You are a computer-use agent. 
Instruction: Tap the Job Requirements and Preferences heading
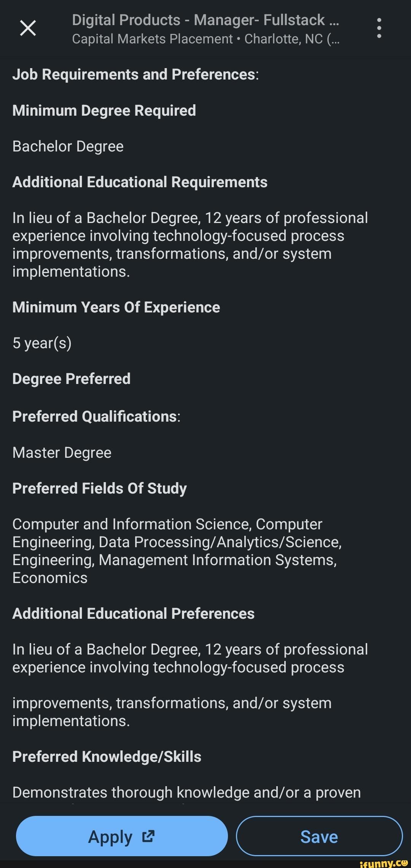(x=135, y=75)
